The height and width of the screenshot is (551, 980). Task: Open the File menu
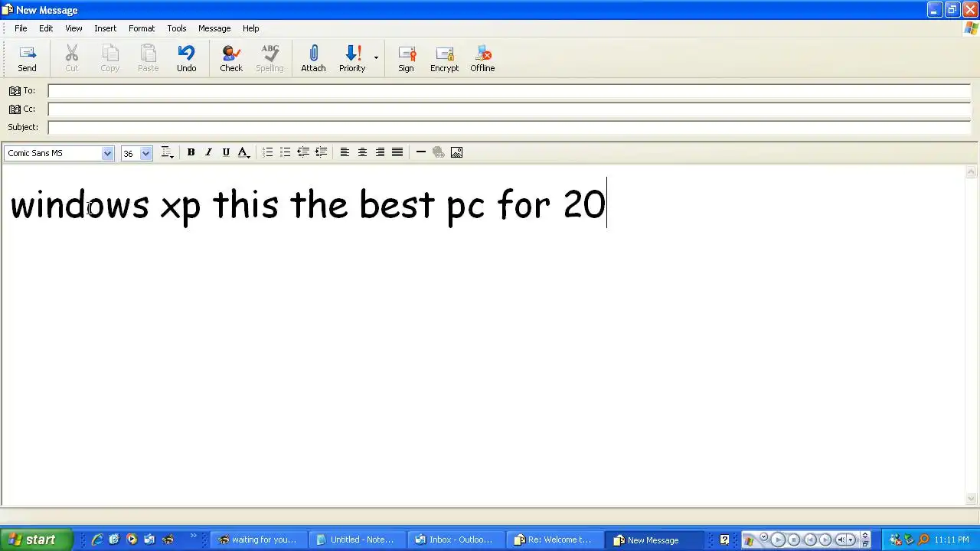click(x=21, y=28)
